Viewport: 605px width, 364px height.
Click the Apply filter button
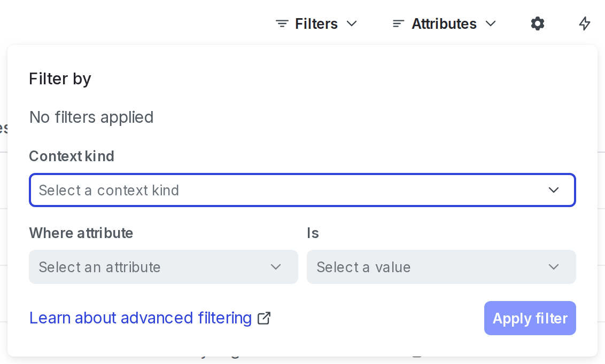click(x=530, y=318)
